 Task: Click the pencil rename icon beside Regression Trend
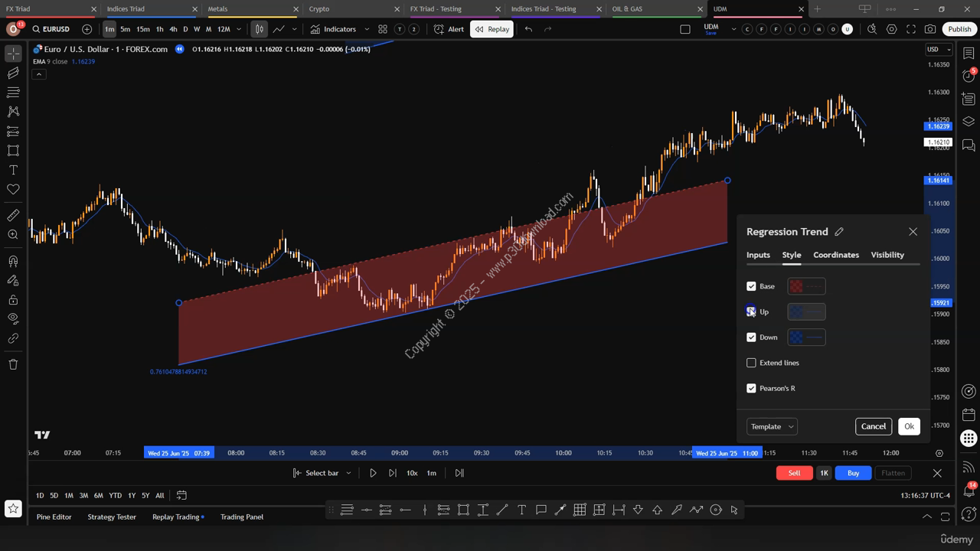(x=839, y=232)
